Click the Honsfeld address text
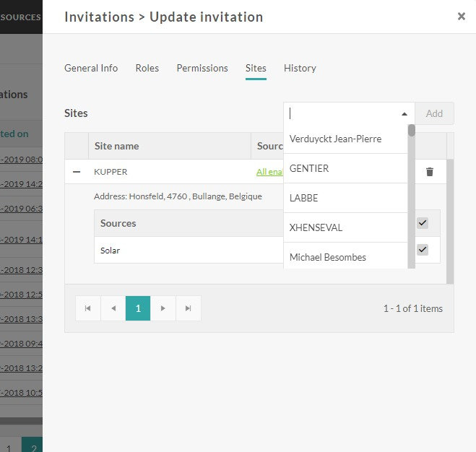 (178, 196)
